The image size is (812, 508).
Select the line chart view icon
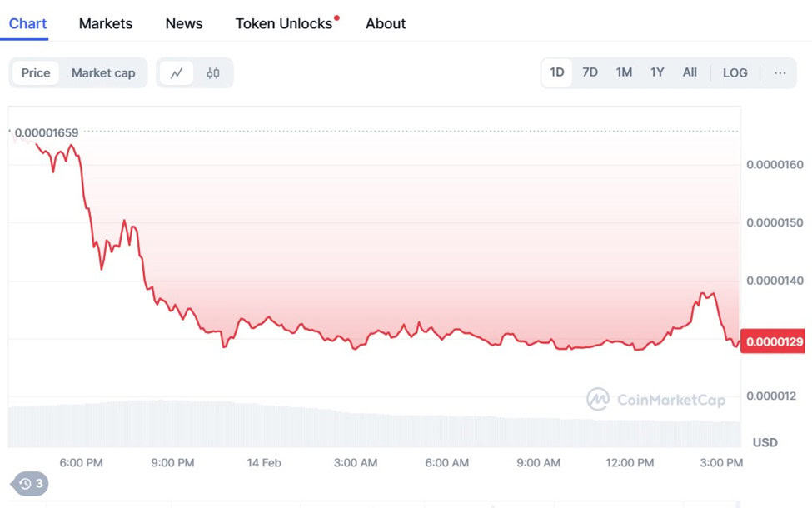pos(176,73)
